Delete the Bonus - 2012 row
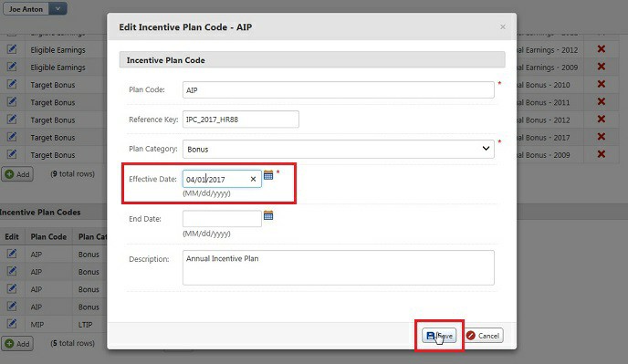This screenshot has width=628, height=364. (x=602, y=120)
